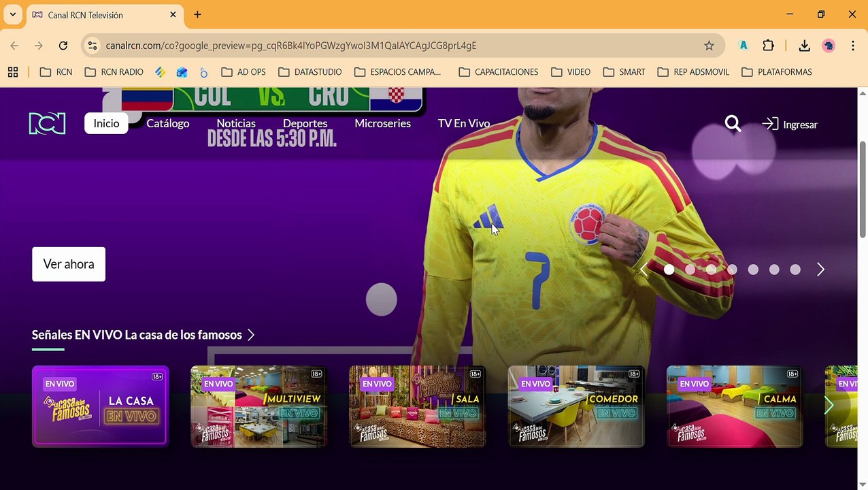Screen dimensions: 868x490
Task: Open the bookmarks bar apps grid icon
Action: click(x=12, y=71)
